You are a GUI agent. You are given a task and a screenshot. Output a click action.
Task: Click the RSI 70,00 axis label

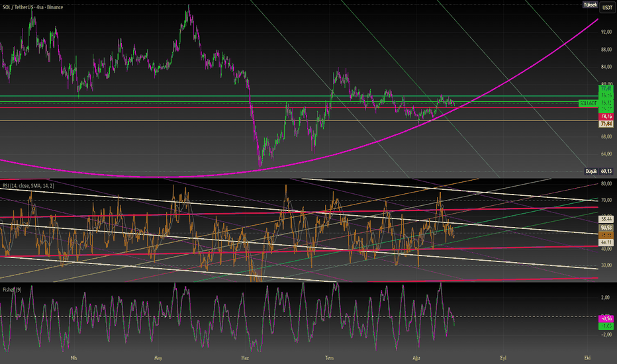(606, 201)
